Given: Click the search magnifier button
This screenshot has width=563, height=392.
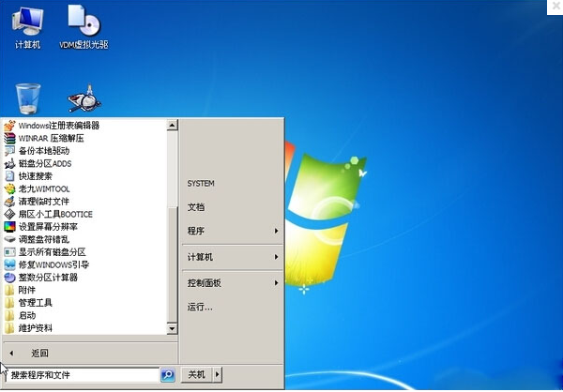Looking at the screenshot, I should (x=168, y=375).
